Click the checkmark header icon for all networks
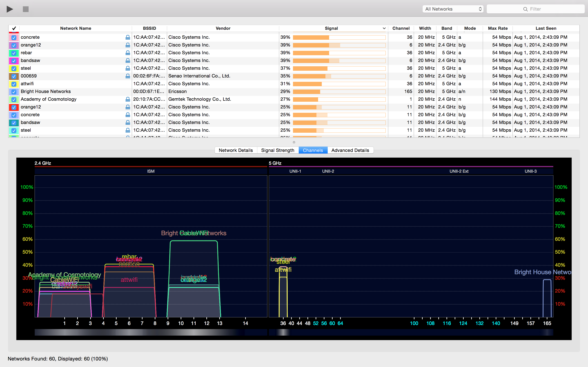 pos(14,28)
